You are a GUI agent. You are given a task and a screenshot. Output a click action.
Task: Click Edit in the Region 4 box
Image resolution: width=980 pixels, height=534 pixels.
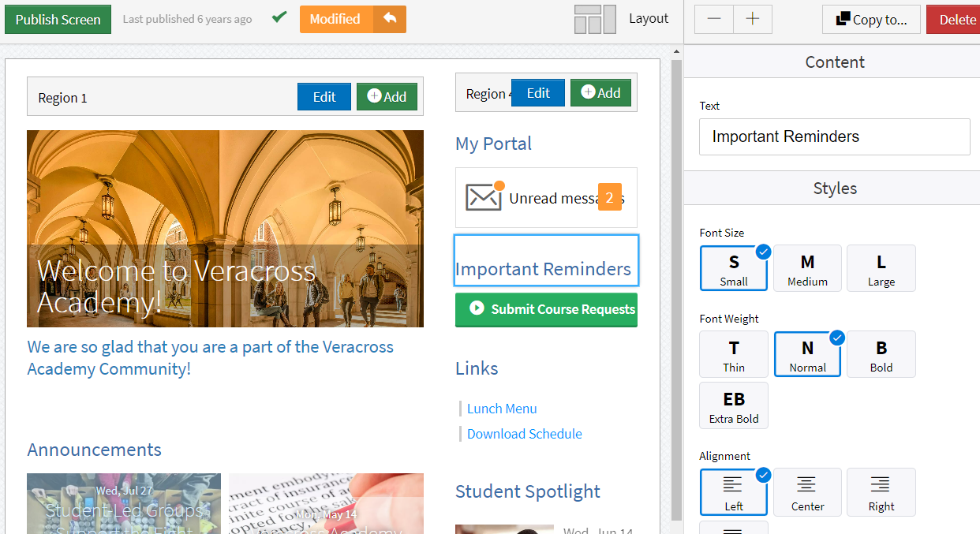click(538, 93)
